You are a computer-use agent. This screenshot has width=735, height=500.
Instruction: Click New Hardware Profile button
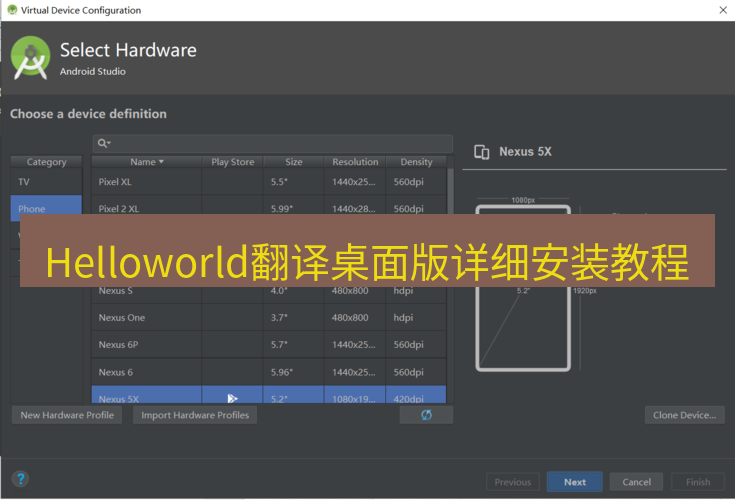click(67, 415)
